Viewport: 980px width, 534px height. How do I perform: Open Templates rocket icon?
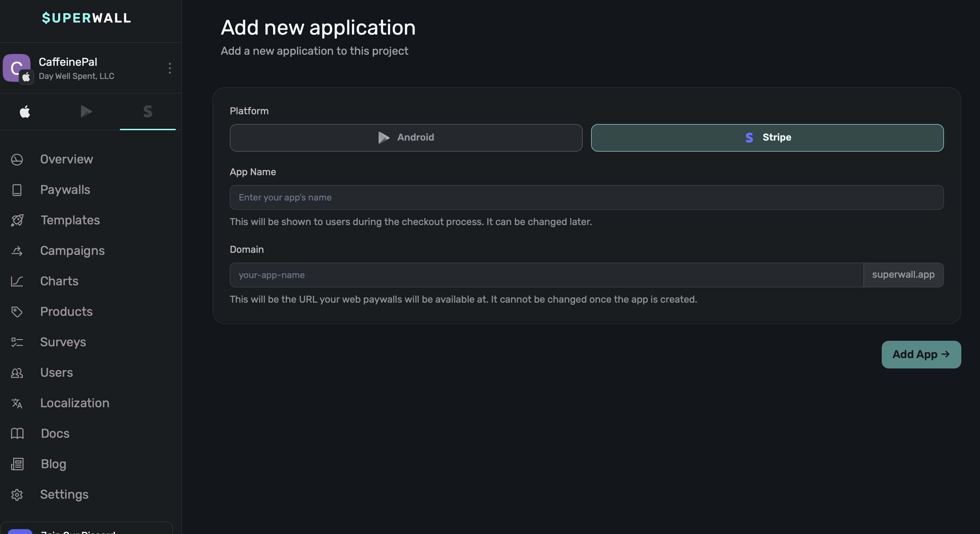click(x=17, y=220)
